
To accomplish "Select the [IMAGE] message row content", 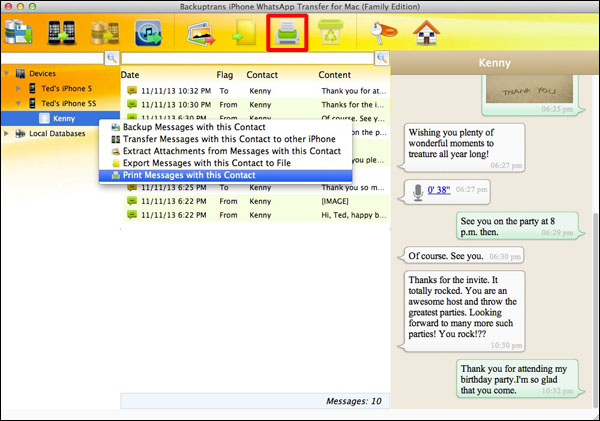I will (335, 201).
